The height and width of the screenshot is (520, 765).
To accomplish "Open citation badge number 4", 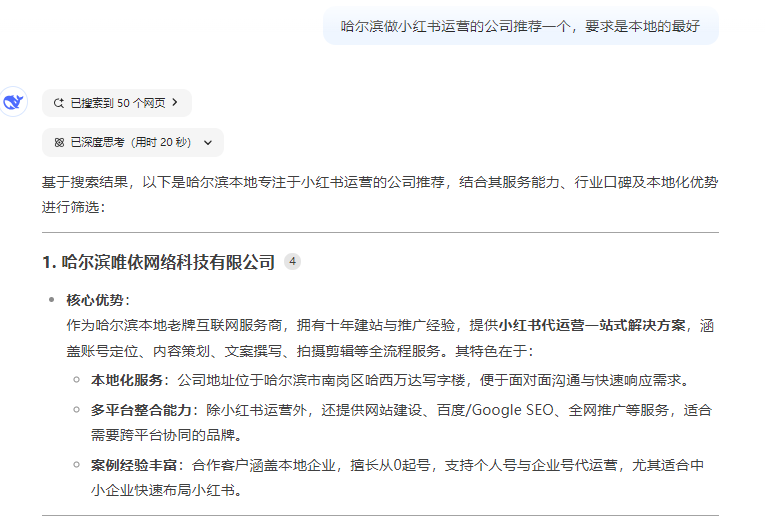I will (292, 262).
